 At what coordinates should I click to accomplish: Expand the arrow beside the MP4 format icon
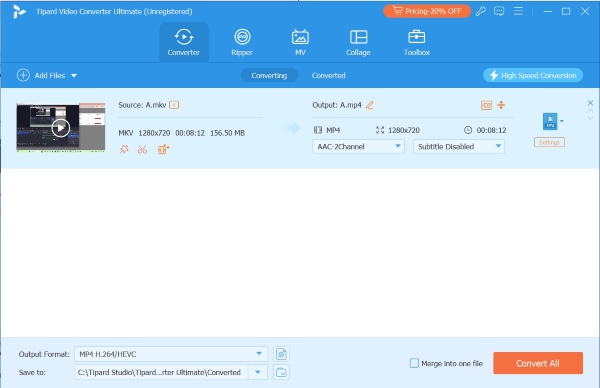562,121
